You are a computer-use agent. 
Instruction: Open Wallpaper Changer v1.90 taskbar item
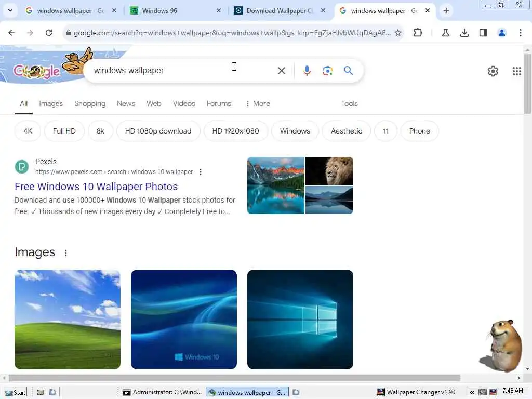click(x=416, y=393)
